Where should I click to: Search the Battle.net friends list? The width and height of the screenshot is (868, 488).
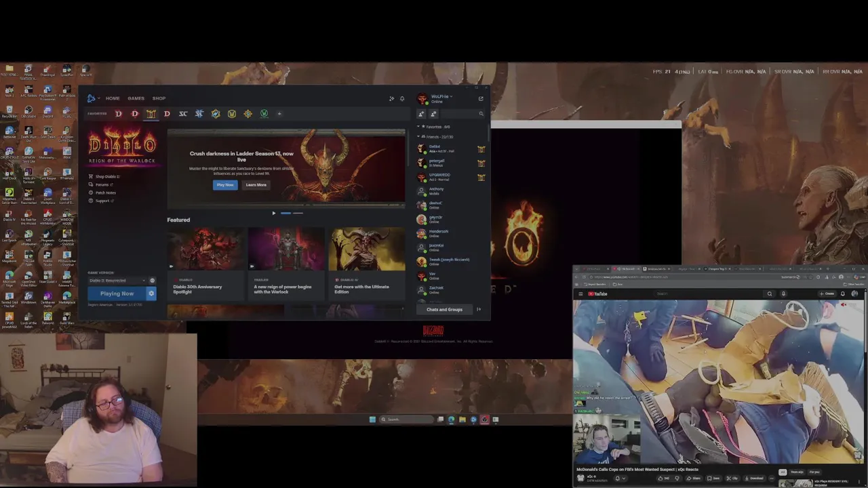pyautogui.click(x=462, y=114)
